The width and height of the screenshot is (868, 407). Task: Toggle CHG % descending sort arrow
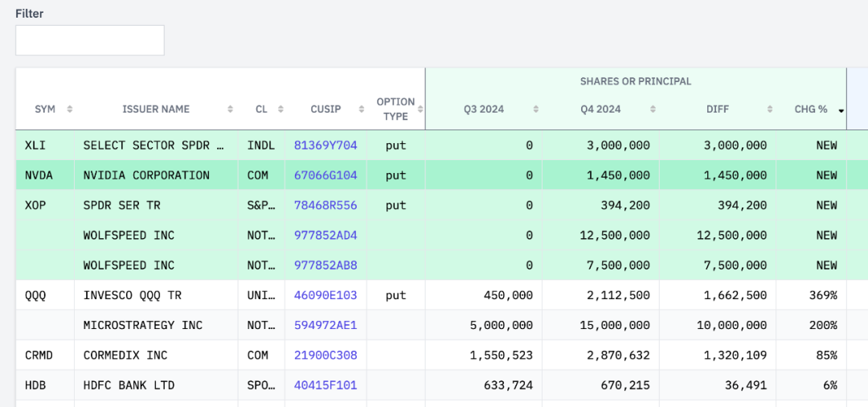click(841, 111)
